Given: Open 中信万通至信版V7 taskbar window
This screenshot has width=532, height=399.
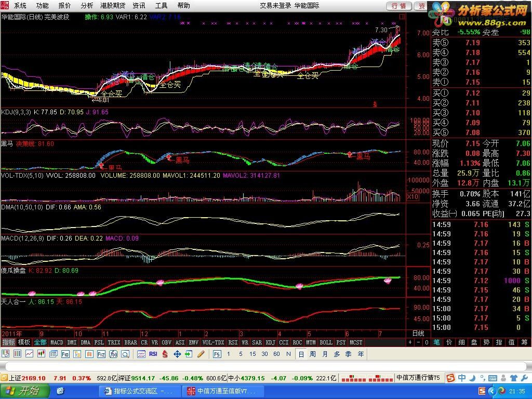Looking at the screenshot, I should click(222, 391).
